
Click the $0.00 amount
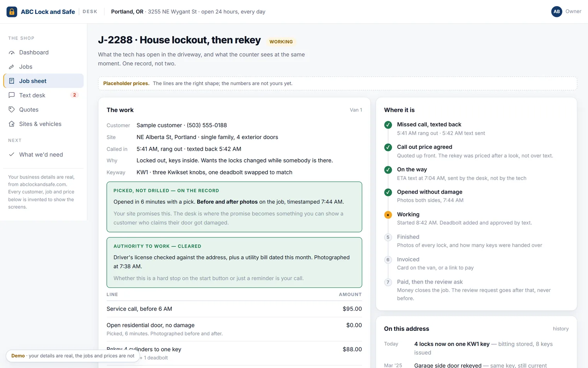click(354, 325)
